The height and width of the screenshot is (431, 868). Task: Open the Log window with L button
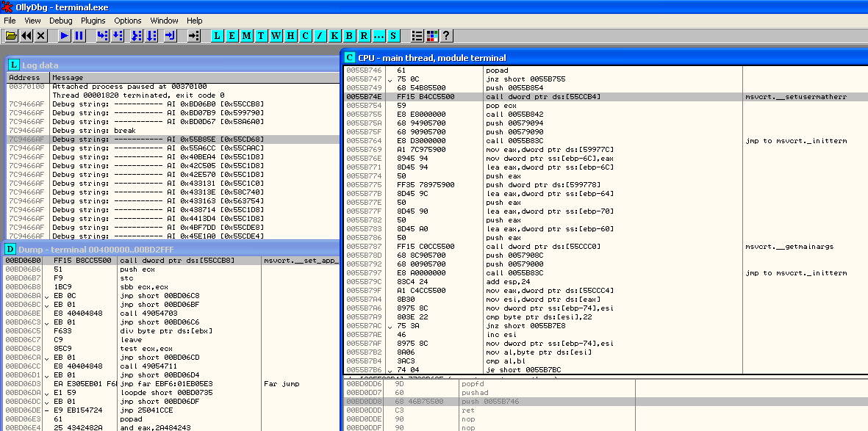(217, 35)
